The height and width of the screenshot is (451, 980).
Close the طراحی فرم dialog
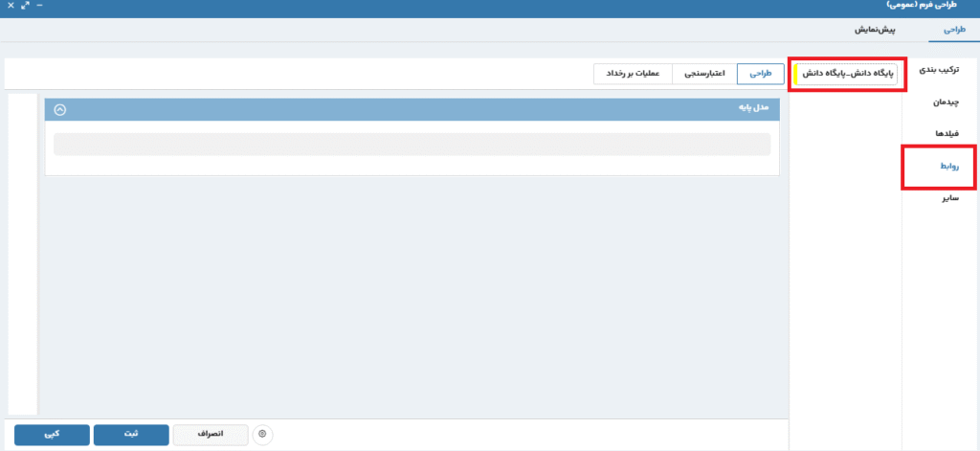point(10,6)
